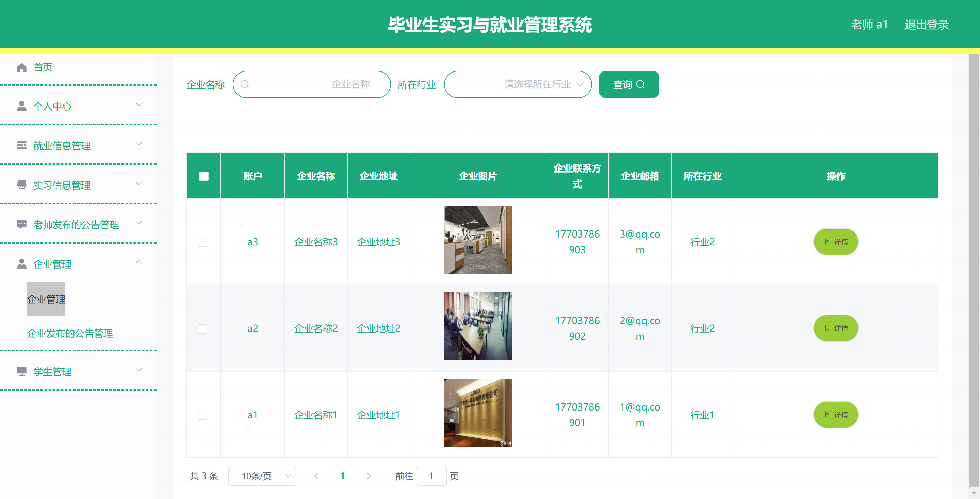Viewport: 980px width, 499px height.
Task: Click the list icon beside 就业信息管理
Action: click(x=22, y=145)
